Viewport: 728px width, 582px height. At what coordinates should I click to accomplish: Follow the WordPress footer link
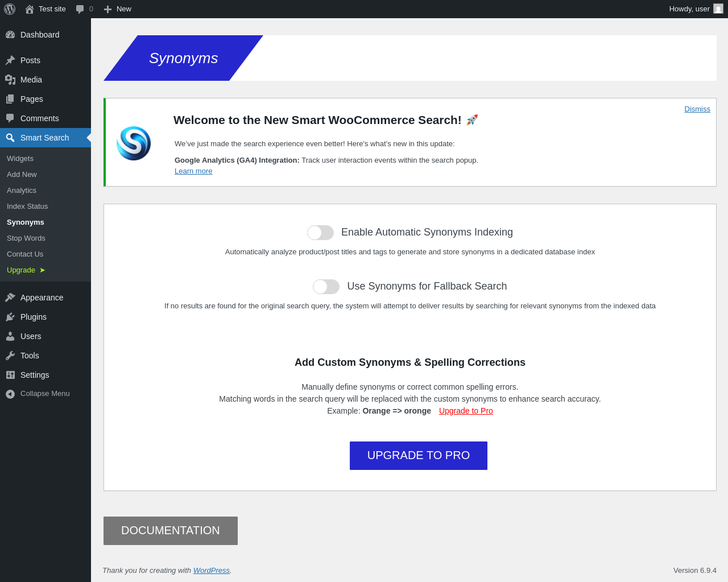(x=212, y=571)
